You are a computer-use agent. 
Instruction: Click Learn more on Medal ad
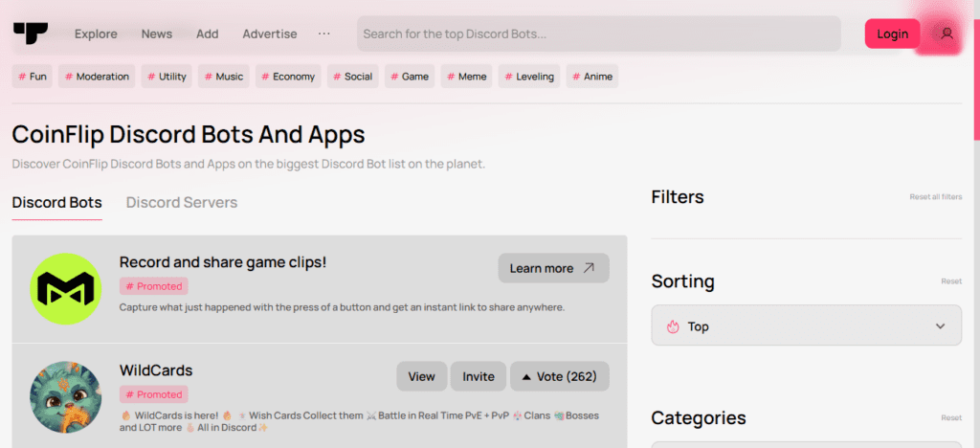click(553, 268)
